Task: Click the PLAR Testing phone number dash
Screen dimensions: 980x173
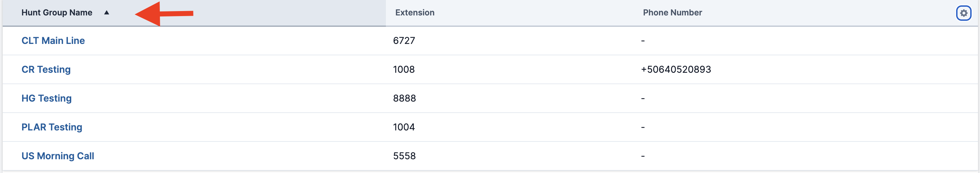Action: (x=643, y=127)
